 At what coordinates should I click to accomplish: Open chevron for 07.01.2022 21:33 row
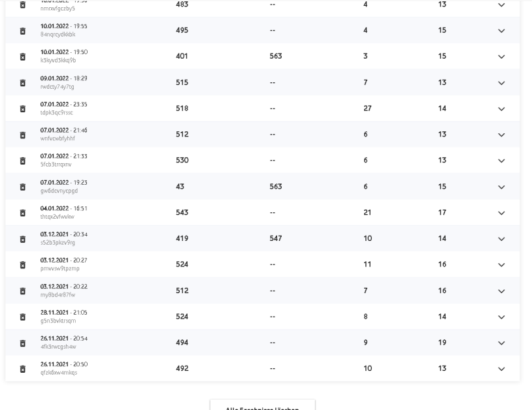click(501, 161)
